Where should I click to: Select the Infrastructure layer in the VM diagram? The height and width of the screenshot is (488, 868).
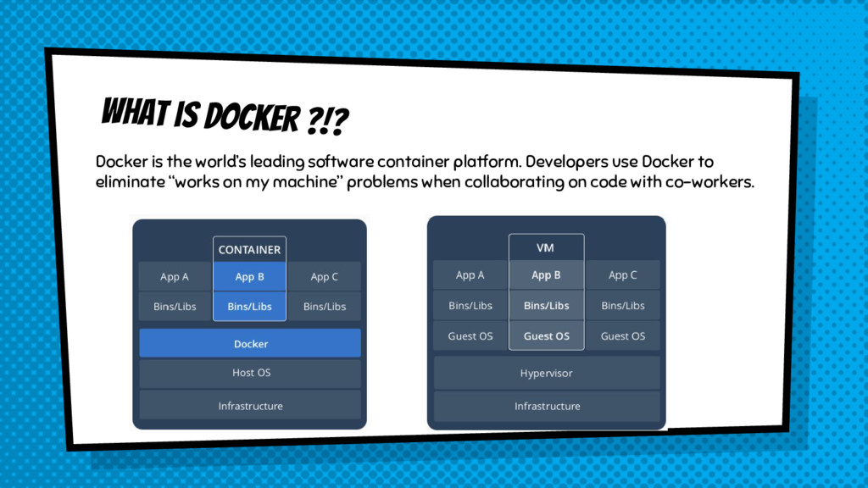click(547, 406)
